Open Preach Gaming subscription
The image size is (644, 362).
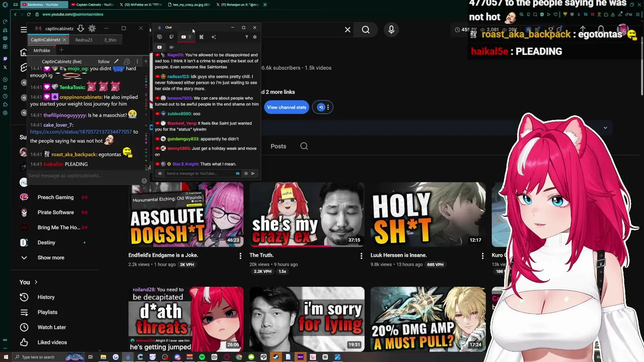click(x=55, y=197)
